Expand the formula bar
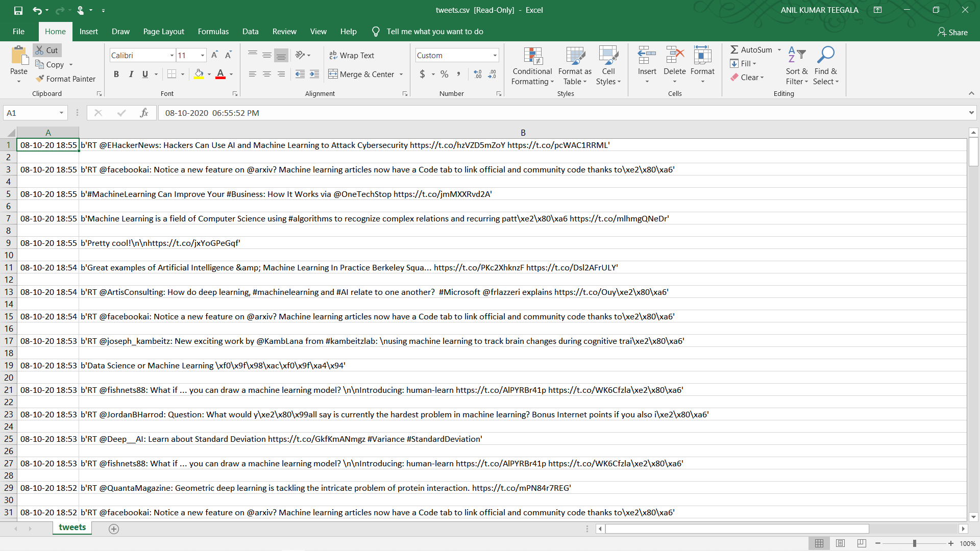980x551 pixels. [x=971, y=113]
